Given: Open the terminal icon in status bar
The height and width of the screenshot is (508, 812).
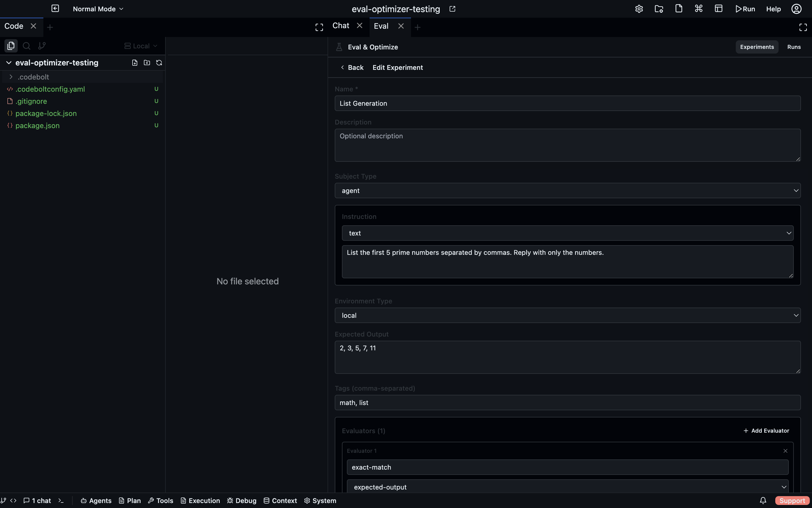Looking at the screenshot, I should [x=61, y=501].
